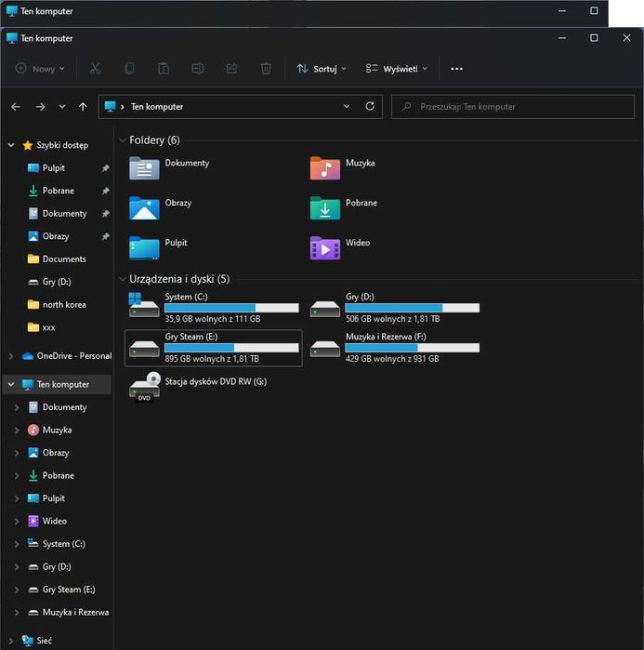The width and height of the screenshot is (644, 650).
Task: Click the pin icon beside Quick access Dokumenty
Action: (106, 214)
